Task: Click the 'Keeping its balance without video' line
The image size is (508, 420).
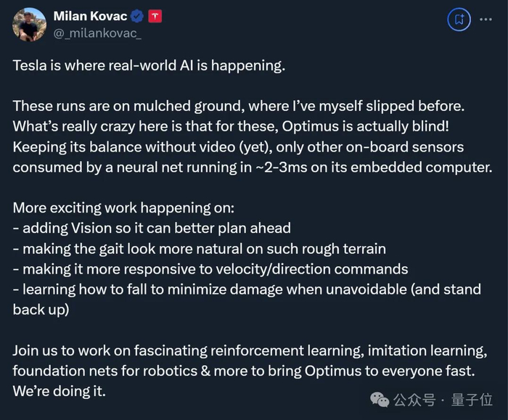Action: pyautogui.click(x=238, y=147)
